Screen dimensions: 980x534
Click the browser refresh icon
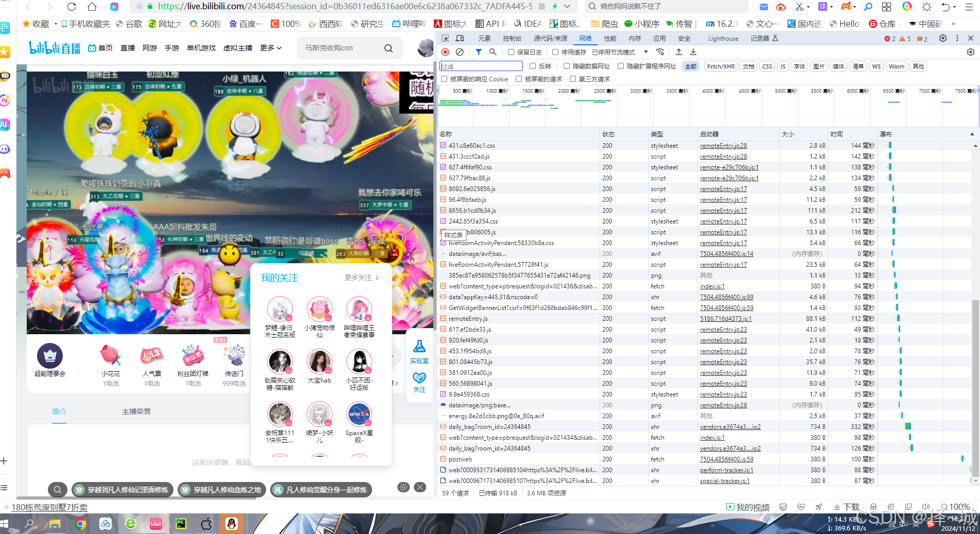coord(72,7)
